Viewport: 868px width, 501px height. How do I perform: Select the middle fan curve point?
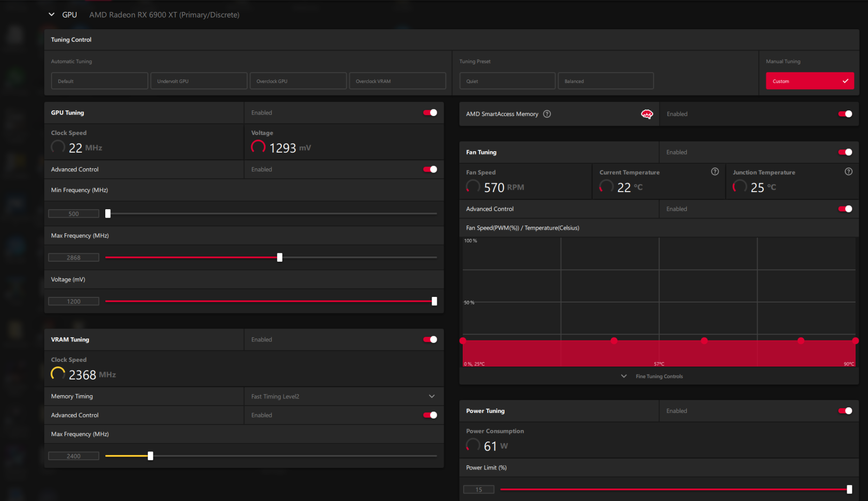(x=704, y=341)
